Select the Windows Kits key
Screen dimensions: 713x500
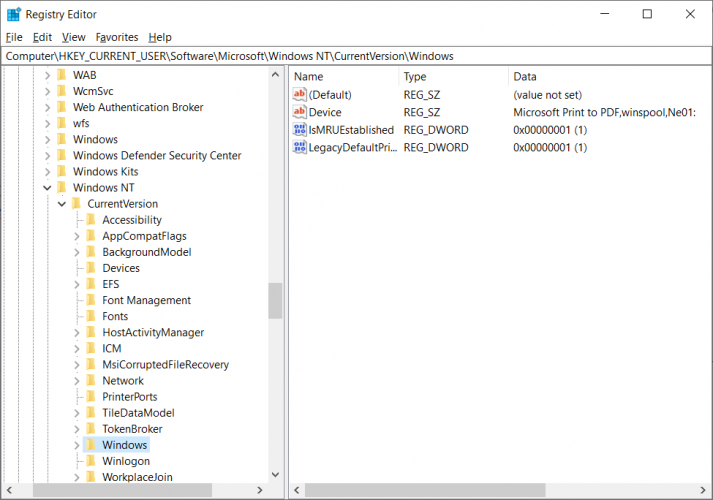[105, 171]
